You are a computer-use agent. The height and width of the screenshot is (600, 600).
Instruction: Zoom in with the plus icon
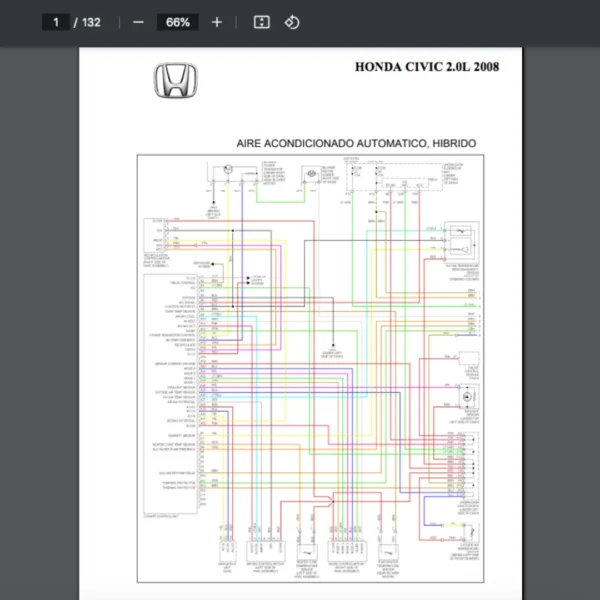(217, 22)
